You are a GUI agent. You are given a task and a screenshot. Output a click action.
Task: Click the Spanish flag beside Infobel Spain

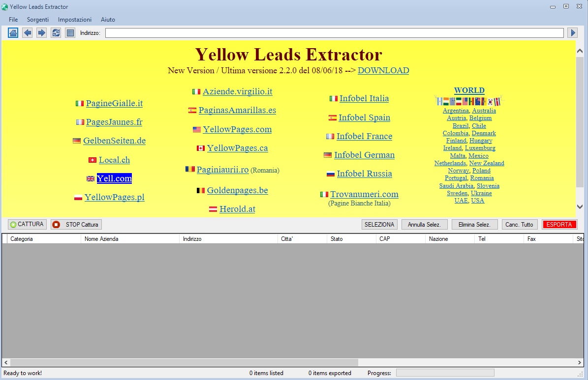(333, 117)
